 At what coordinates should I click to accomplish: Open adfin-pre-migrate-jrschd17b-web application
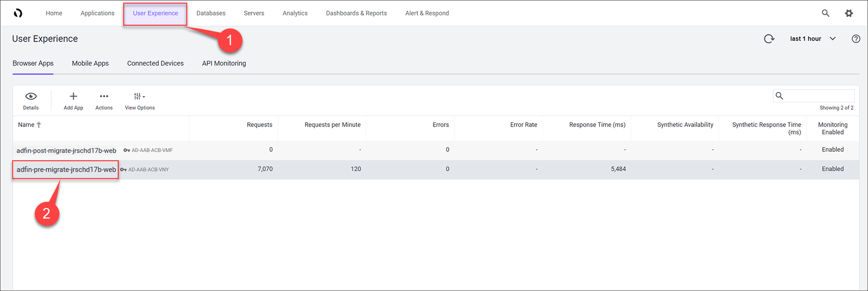(x=66, y=170)
